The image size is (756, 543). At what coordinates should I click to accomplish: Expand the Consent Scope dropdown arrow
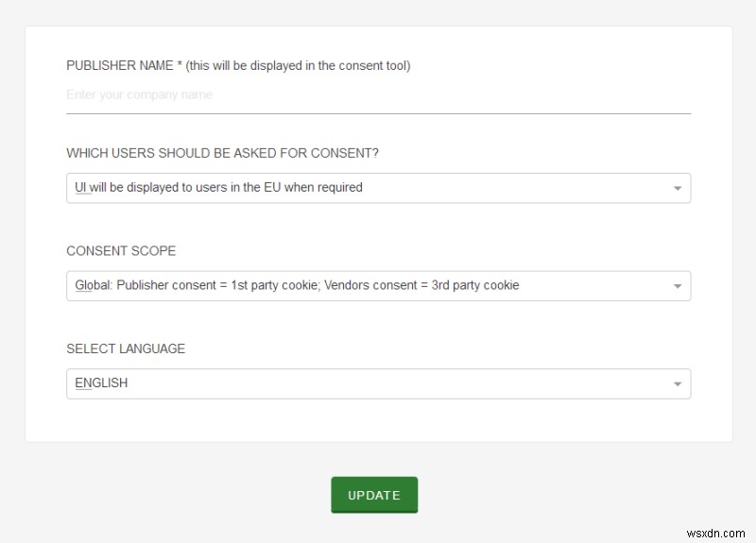(x=678, y=286)
